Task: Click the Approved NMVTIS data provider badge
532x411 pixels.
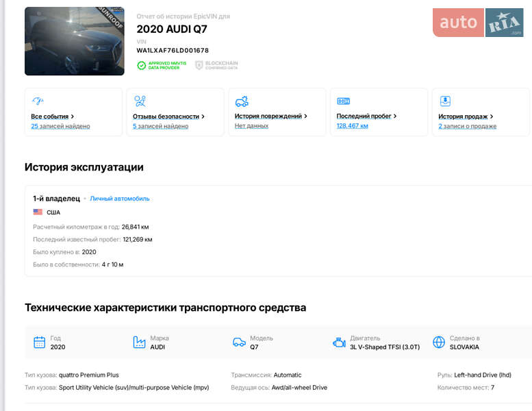Action: pos(161,66)
